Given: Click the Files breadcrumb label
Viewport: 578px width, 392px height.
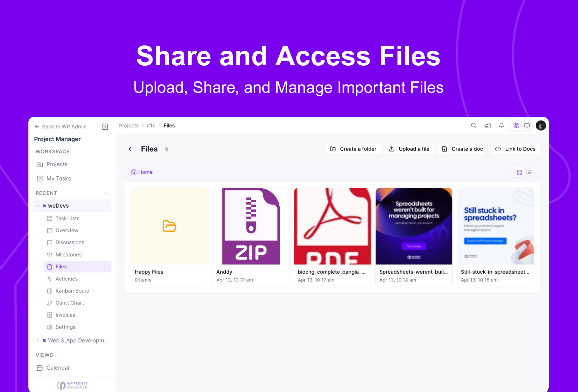Looking at the screenshot, I should pyautogui.click(x=169, y=126).
